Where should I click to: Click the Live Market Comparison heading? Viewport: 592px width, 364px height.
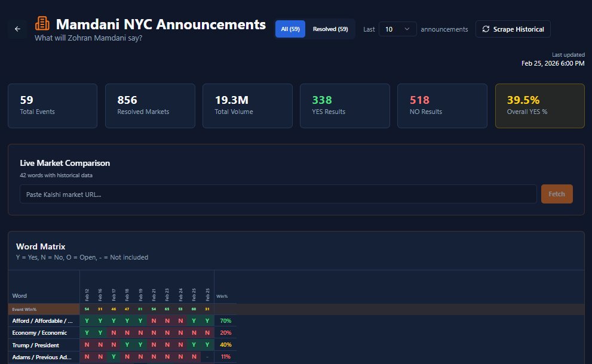[65, 163]
